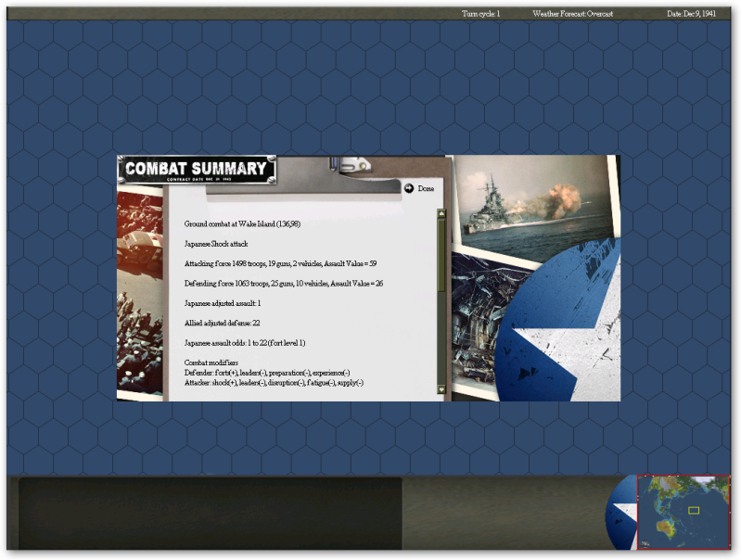Click the 'Defending force 1063 troops' line
The image size is (741, 560).
coord(284,284)
